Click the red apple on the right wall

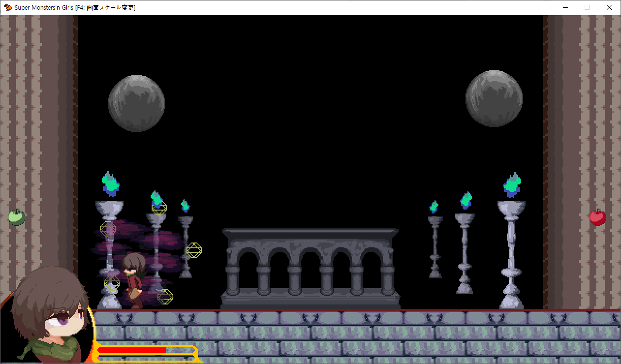tap(598, 217)
